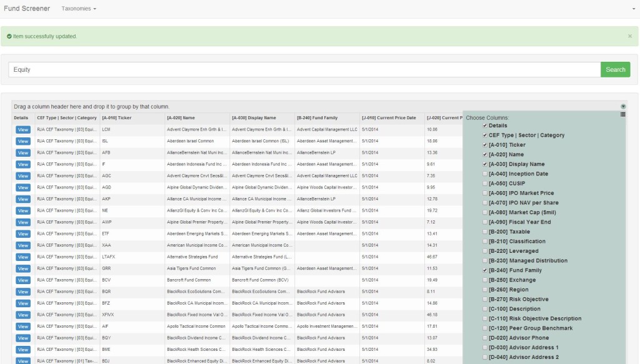Screen dimensions: 640x364
Task: Uncheck CEF Type | Sector | Category checkbox
Action: coord(485,135)
